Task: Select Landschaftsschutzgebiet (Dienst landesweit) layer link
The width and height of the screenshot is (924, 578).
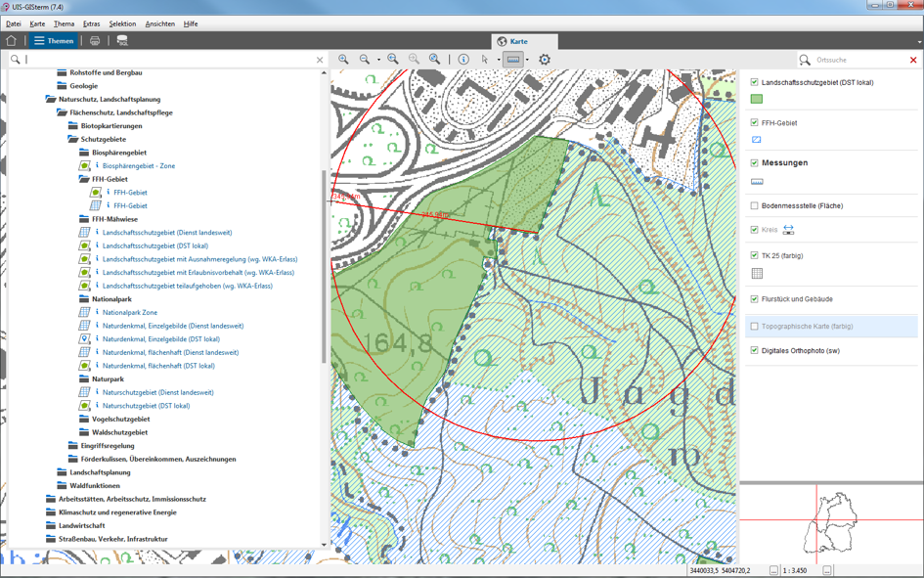Action: pyautogui.click(x=167, y=232)
